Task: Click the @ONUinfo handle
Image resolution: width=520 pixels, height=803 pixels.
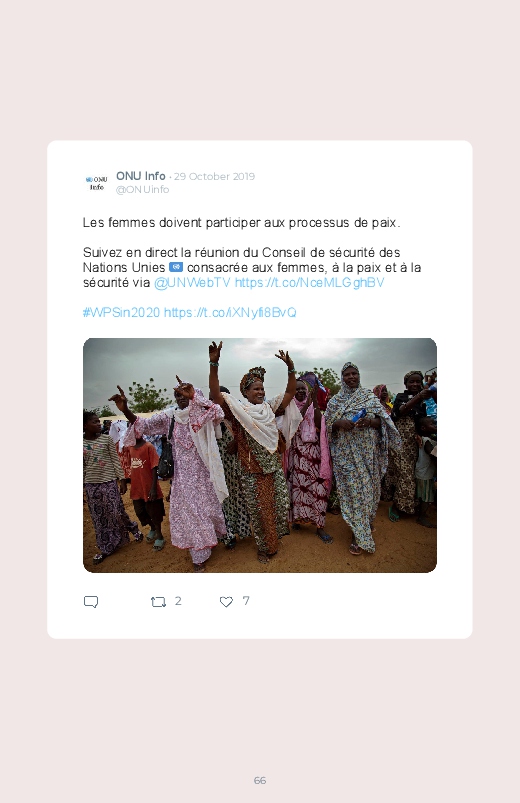Action: coord(142,189)
